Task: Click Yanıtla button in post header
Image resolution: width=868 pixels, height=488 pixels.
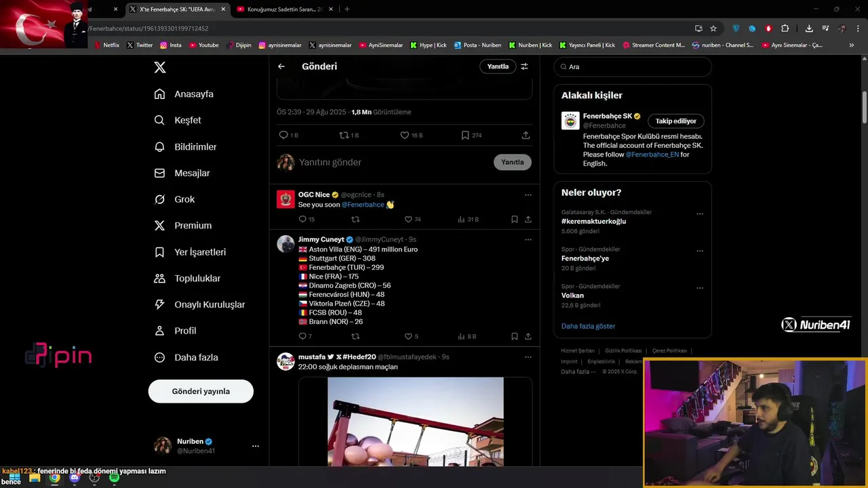Action: click(498, 66)
